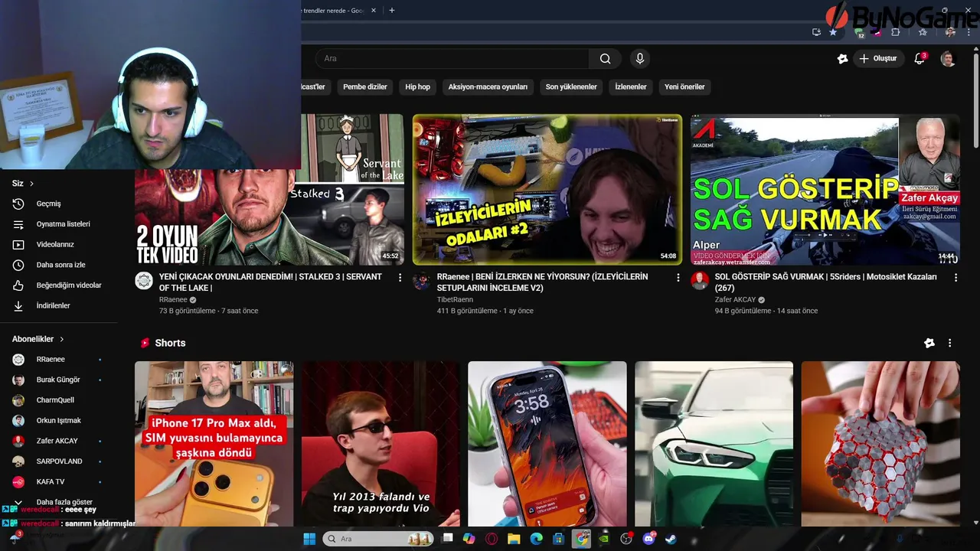Click the install app icon in address bar
Viewport: 980px width, 551px height.
tap(816, 32)
